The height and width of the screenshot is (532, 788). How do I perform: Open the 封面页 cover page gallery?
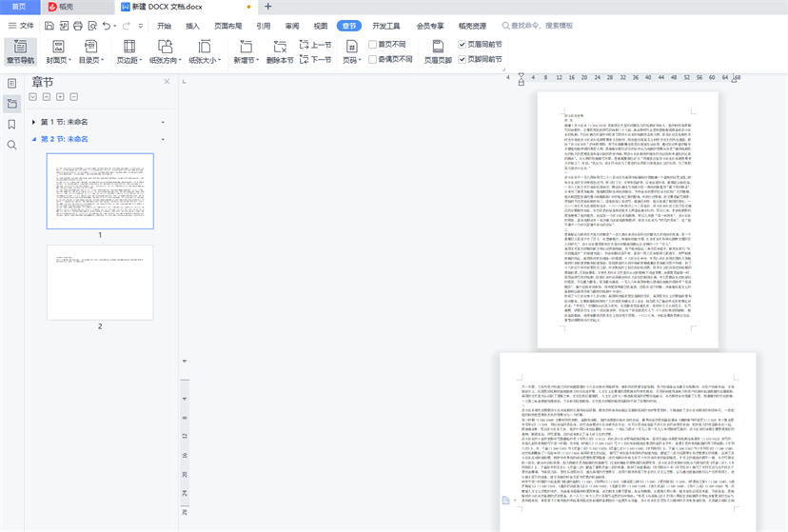pos(58,51)
